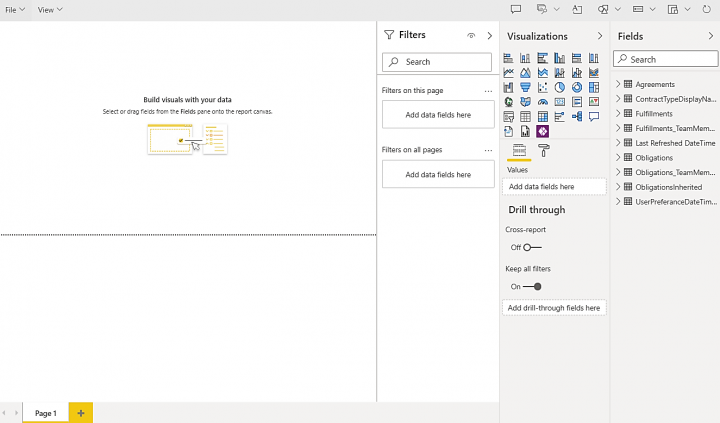Open the Format paint roller tab
The width and height of the screenshot is (720, 423).
click(543, 151)
